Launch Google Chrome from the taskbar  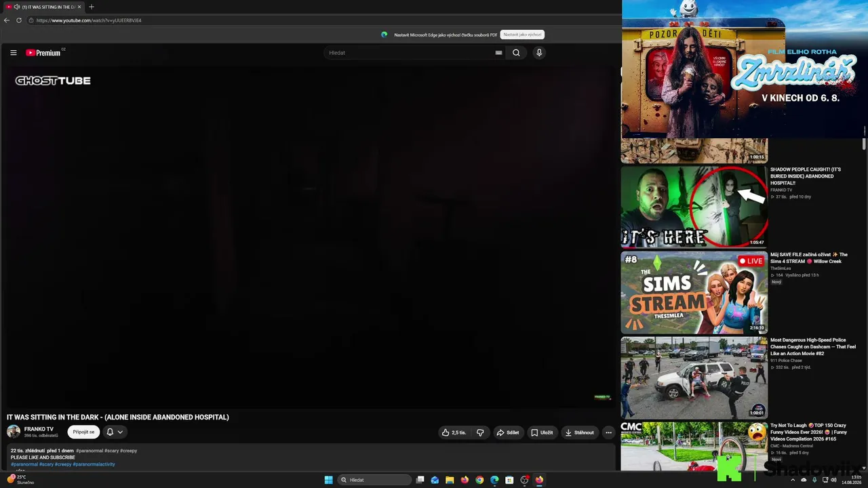[479, 480]
